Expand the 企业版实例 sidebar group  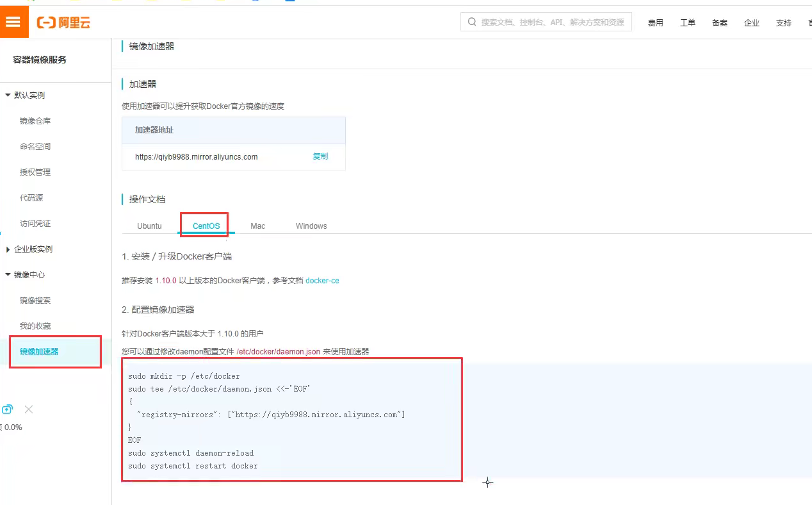click(29, 249)
